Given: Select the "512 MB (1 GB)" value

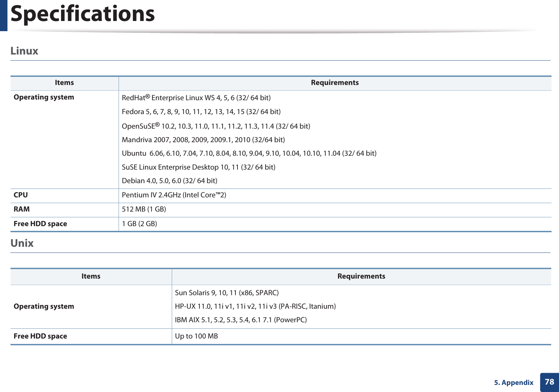Looking at the screenshot, I should pyautogui.click(x=144, y=209).
